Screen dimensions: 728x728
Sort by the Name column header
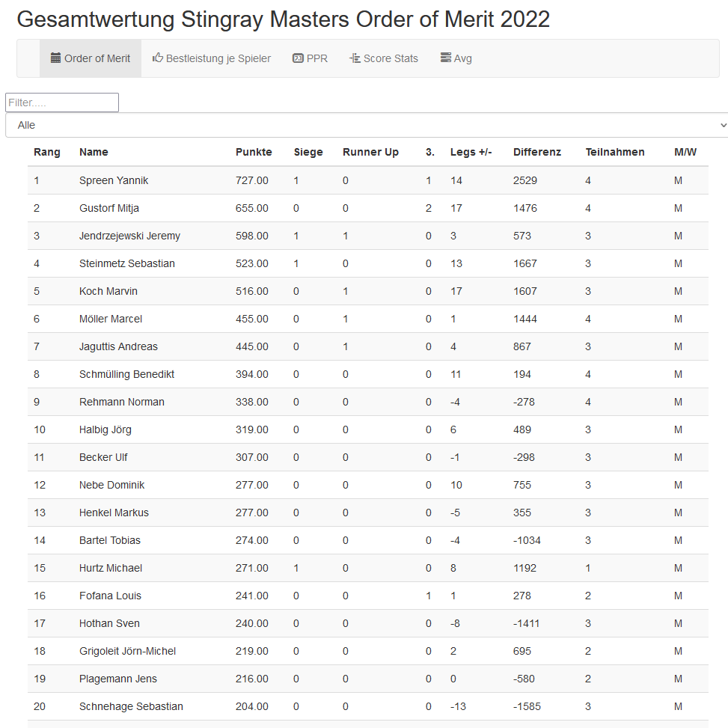pos(94,153)
